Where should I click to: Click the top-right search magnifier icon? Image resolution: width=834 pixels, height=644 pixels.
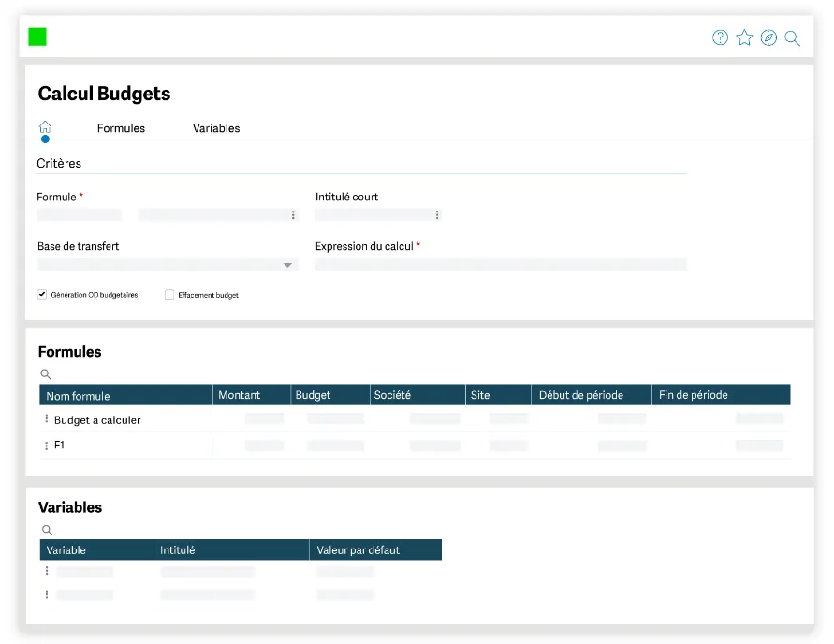coord(792,38)
